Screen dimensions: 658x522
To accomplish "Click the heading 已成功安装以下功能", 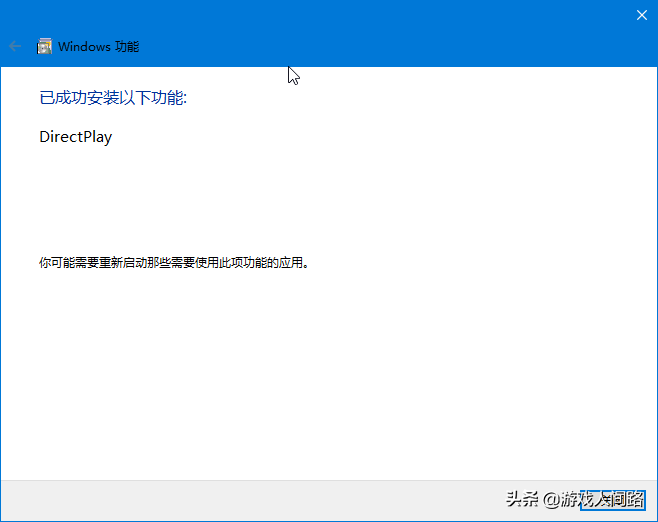I will point(113,98).
